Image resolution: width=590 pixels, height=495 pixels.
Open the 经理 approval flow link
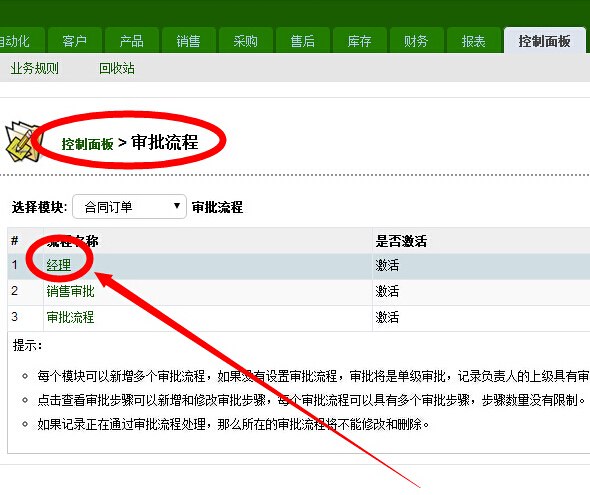coord(59,265)
